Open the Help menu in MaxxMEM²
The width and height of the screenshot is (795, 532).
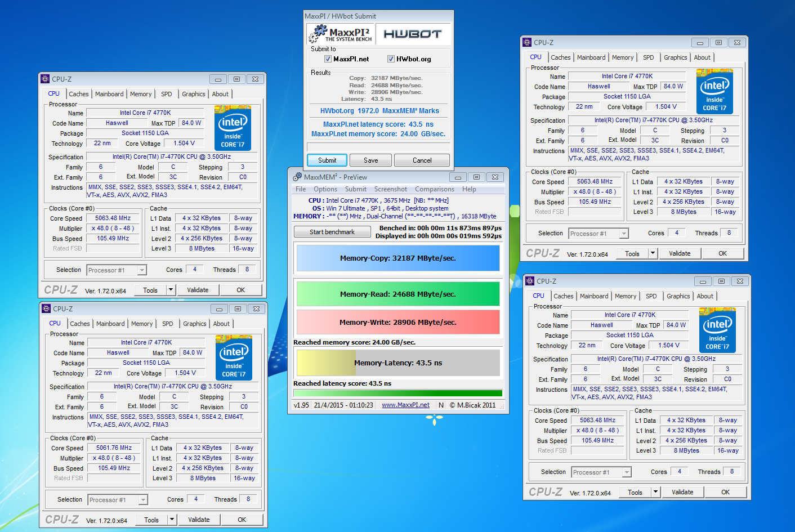point(469,189)
